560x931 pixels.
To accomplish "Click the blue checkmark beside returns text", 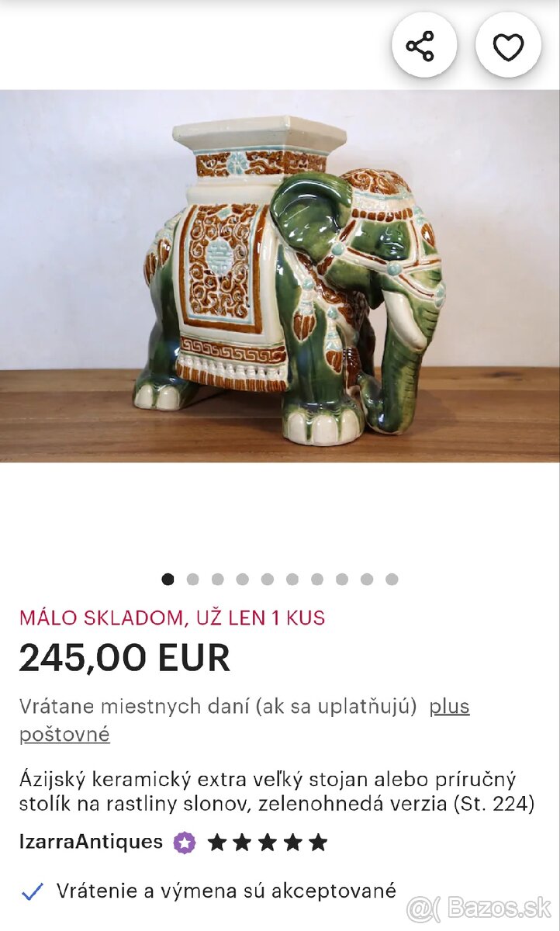I will (x=32, y=891).
